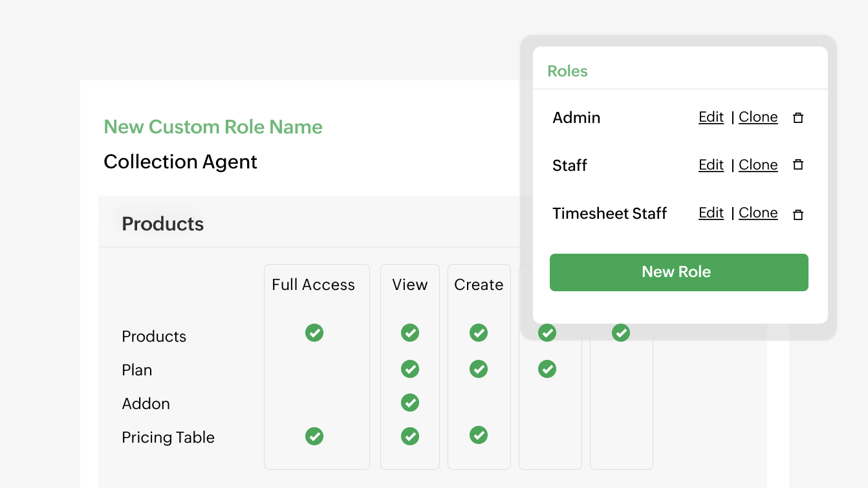
Task: Create a role with the New Role button
Action: coord(678,272)
